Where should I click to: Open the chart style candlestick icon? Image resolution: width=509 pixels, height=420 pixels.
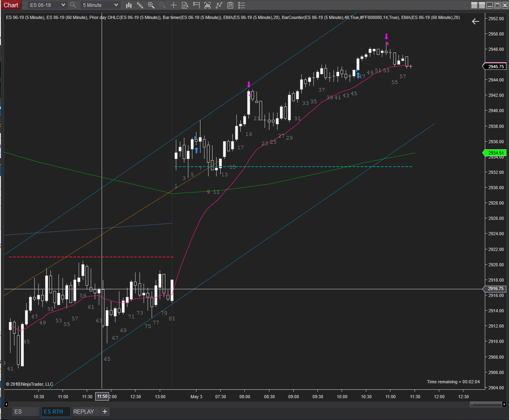[x=129, y=5]
